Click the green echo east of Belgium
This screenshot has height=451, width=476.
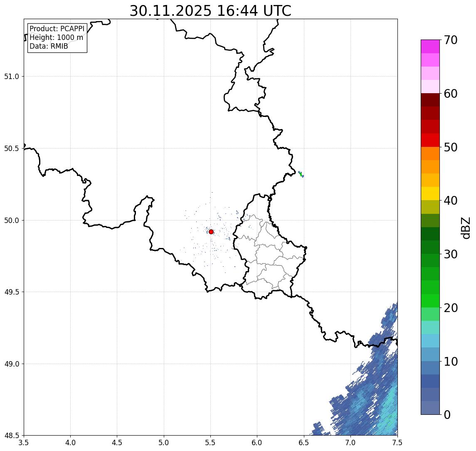[301, 174]
